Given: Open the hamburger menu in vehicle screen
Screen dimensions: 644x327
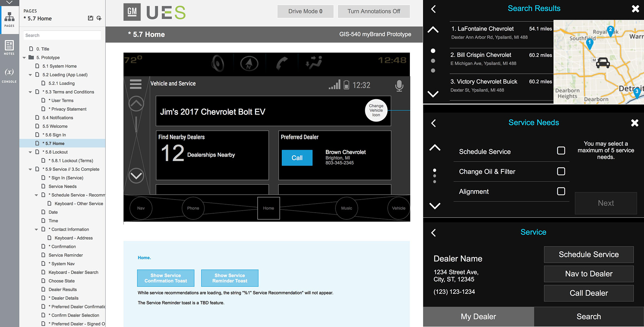Looking at the screenshot, I should 136,84.
